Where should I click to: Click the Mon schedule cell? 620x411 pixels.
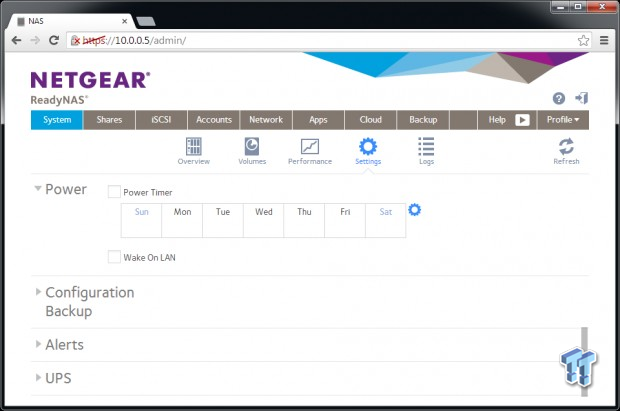[182, 220]
